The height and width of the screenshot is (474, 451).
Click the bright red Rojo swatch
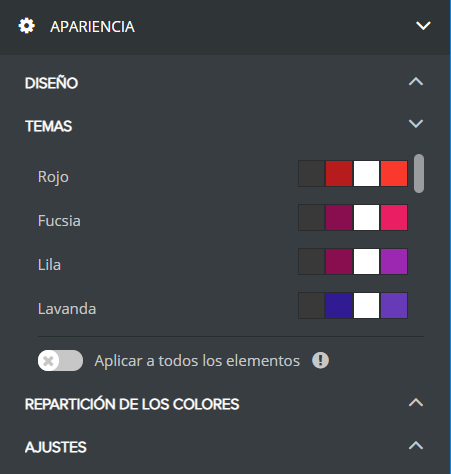(x=394, y=174)
